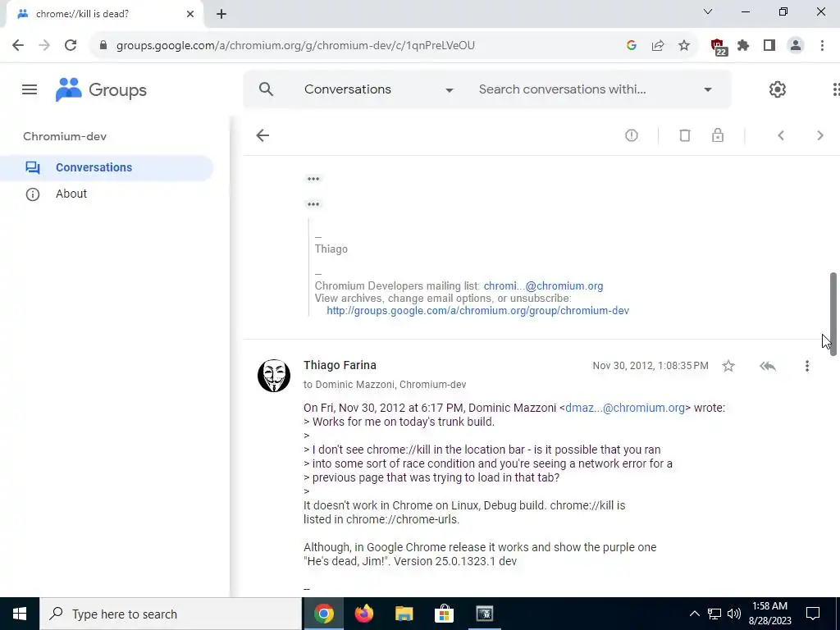Click the site lock icon in address bar
This screenshot has height=630, width=840.
pyautogui.click(x=103, y=46)
